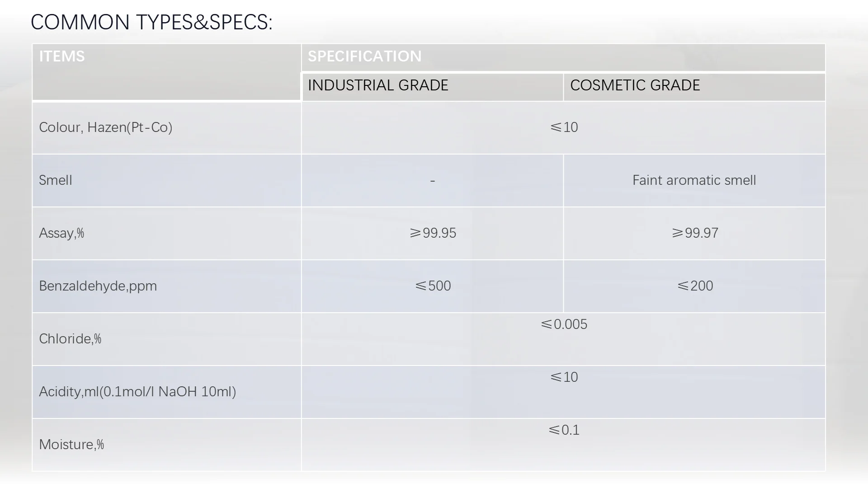This screenshot has height=488, width=868.
Task: Click the ≤0.1 moisture value
Action: (x=564, y=430)
